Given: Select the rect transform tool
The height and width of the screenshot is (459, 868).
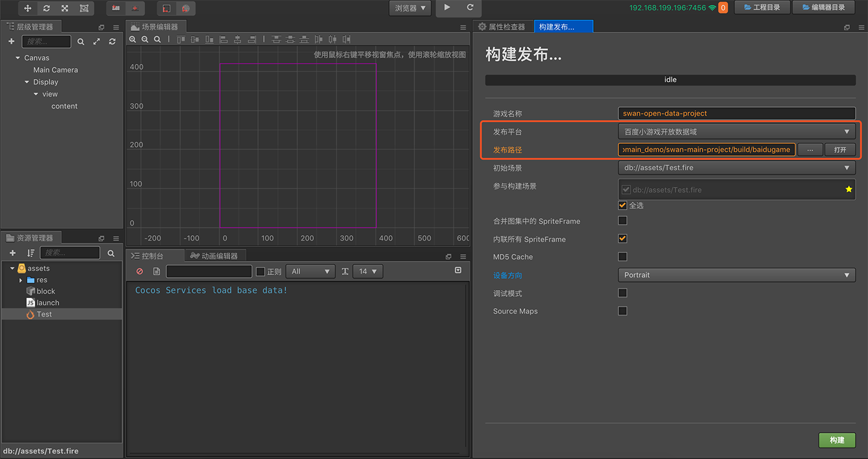Looking at the screenshot, I should coord(84,8).
